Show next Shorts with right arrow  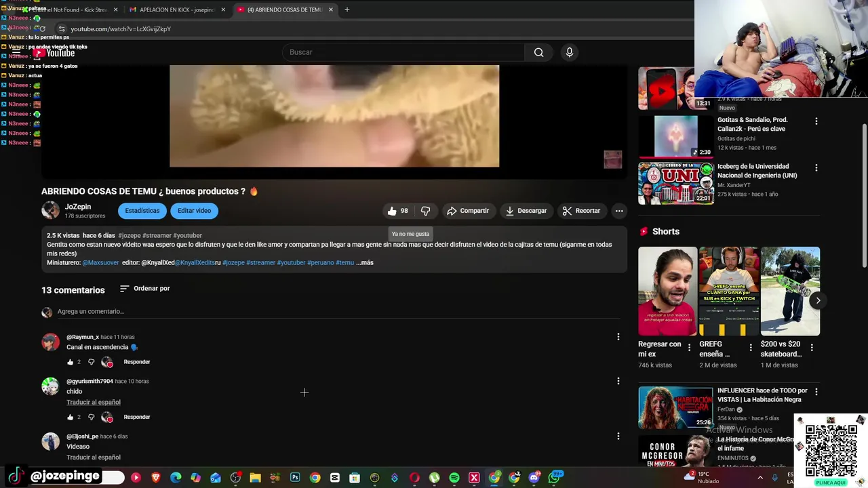pyautogui.click(x=818, y=300)
